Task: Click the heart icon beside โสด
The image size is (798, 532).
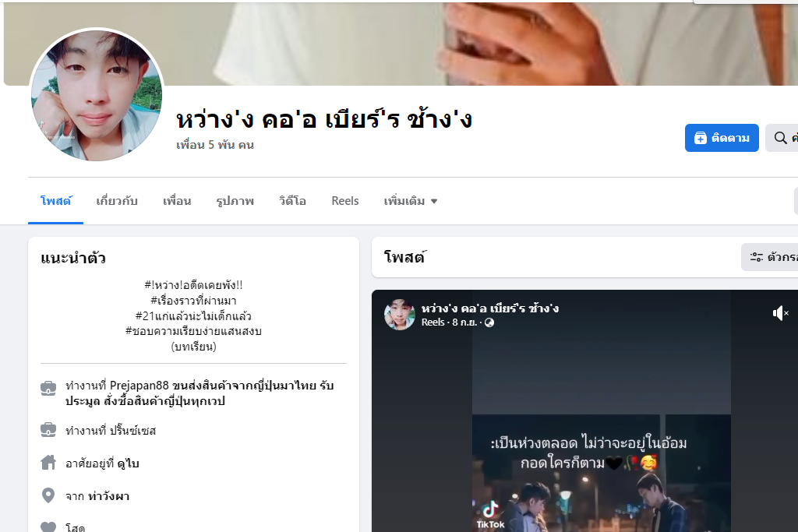Action: pyautogui.click(x=48, y=527)
